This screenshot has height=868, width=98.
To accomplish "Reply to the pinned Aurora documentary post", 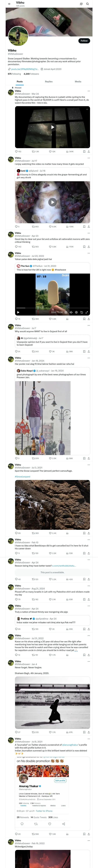I will (17, 152).
